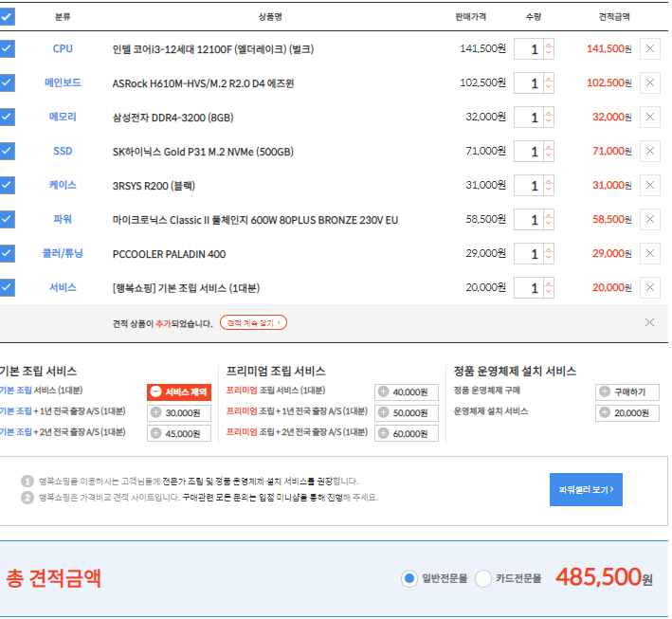This screenshot has height=619, width=672.
Task: Uncheck the 쿨러/튜닝 row checkbox
Action: (x=7, y=253)
